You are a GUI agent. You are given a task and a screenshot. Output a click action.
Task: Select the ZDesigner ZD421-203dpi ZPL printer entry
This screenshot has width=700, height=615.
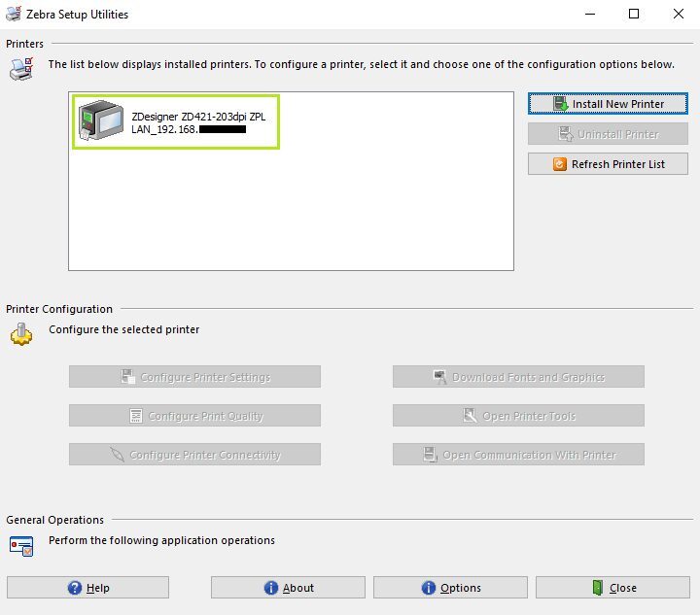click(176, 121)
